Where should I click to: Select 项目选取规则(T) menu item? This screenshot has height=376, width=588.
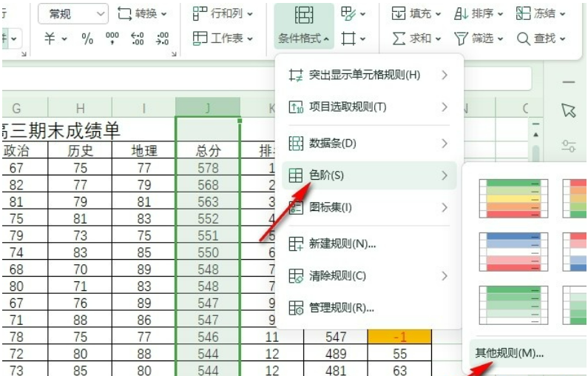coord(369,107)
